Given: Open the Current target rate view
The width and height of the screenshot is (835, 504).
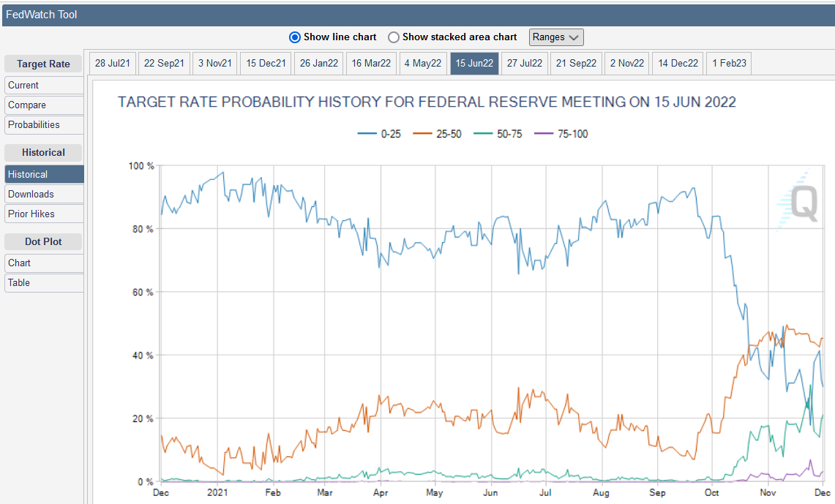Looking at the screenshot, I should [x=44, y=86].
